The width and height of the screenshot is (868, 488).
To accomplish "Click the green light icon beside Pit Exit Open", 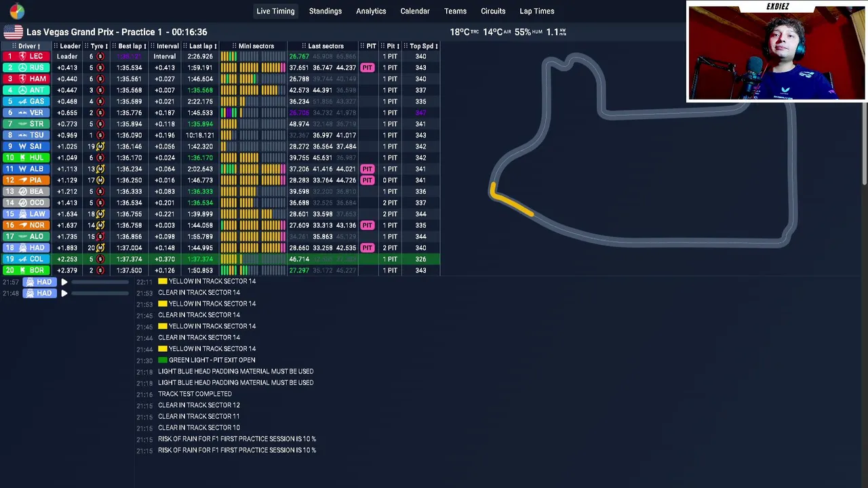I will pyautogui.click(x=163, y=360).
